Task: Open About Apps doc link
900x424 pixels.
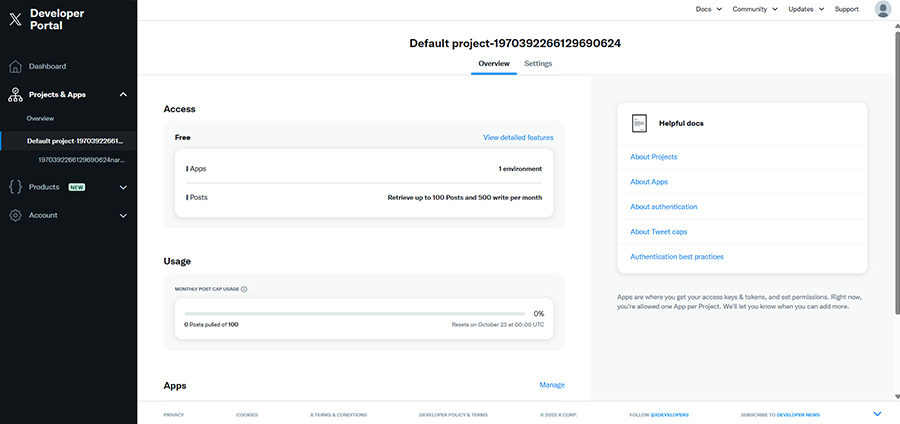Action: pos(649,182)
